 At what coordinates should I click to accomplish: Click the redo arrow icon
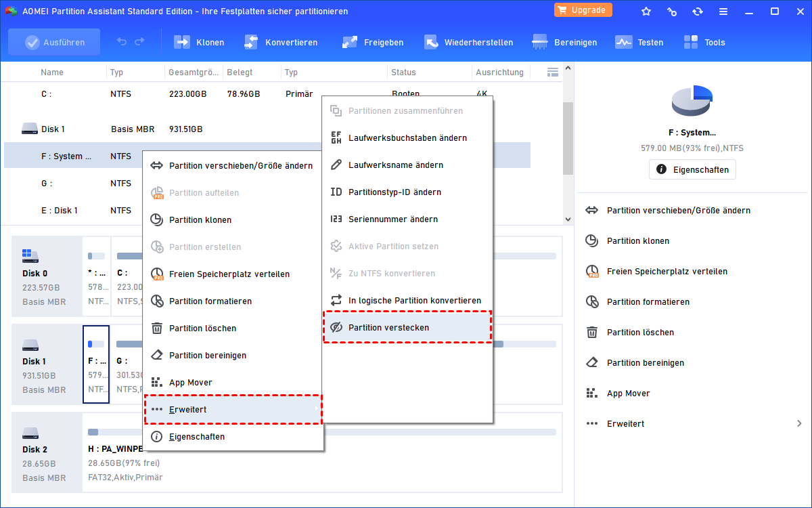[x=139, y=42]
